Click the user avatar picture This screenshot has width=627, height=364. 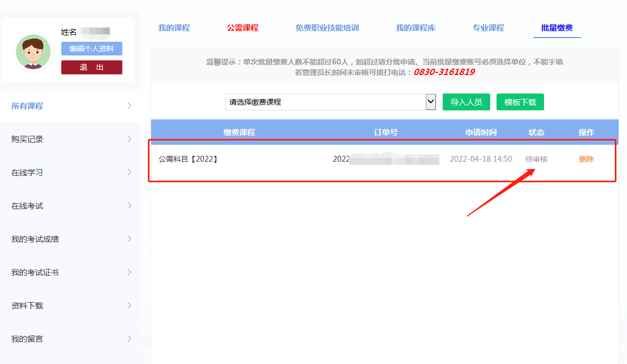click(34, 52)
